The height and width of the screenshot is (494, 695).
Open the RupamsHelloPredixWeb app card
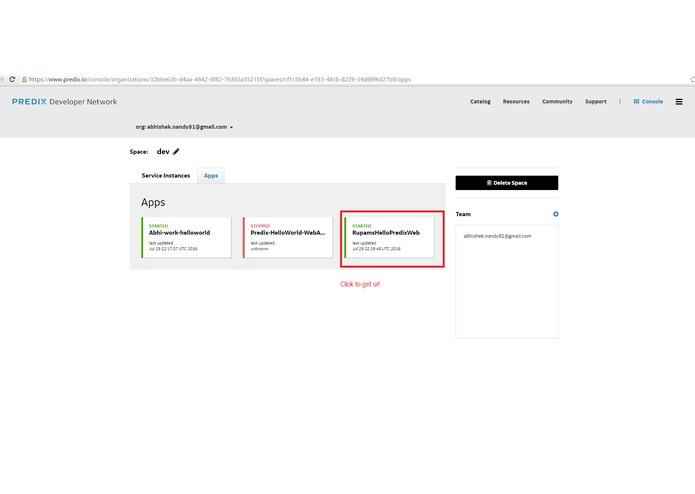tap(390, 237)
